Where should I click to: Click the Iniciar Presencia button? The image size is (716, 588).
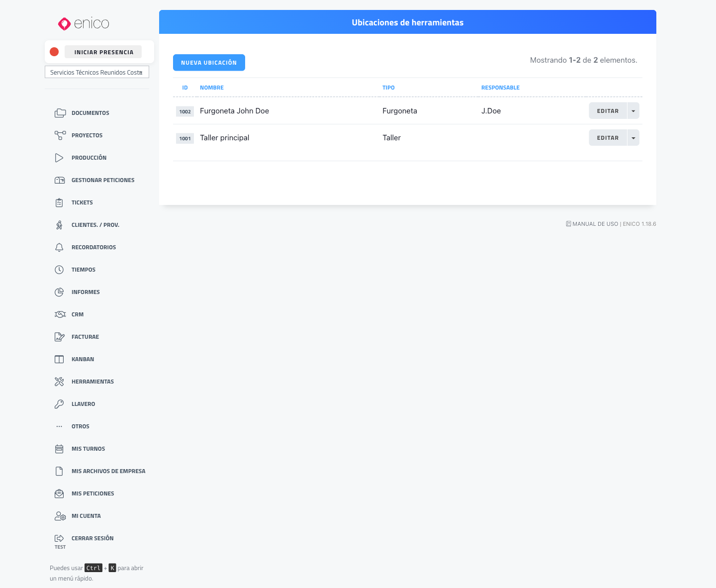pos(103,52)
